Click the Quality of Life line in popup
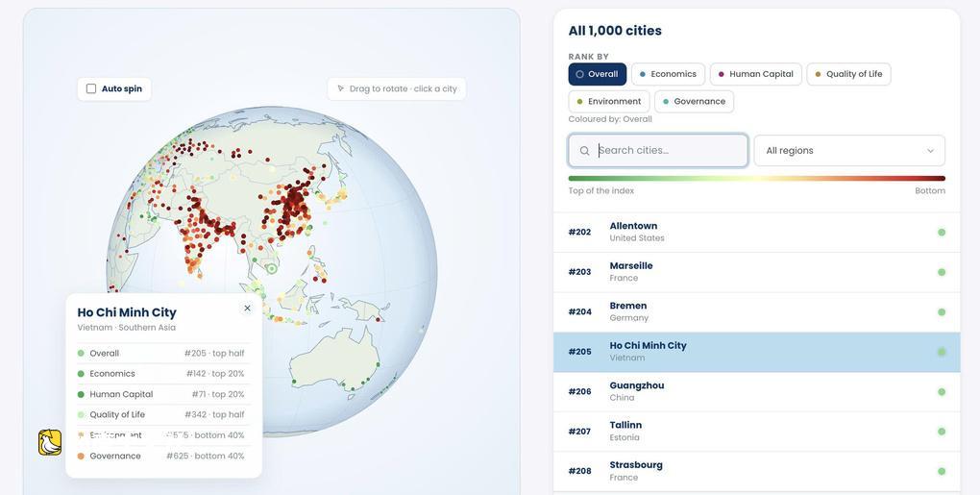 [163, 414]
